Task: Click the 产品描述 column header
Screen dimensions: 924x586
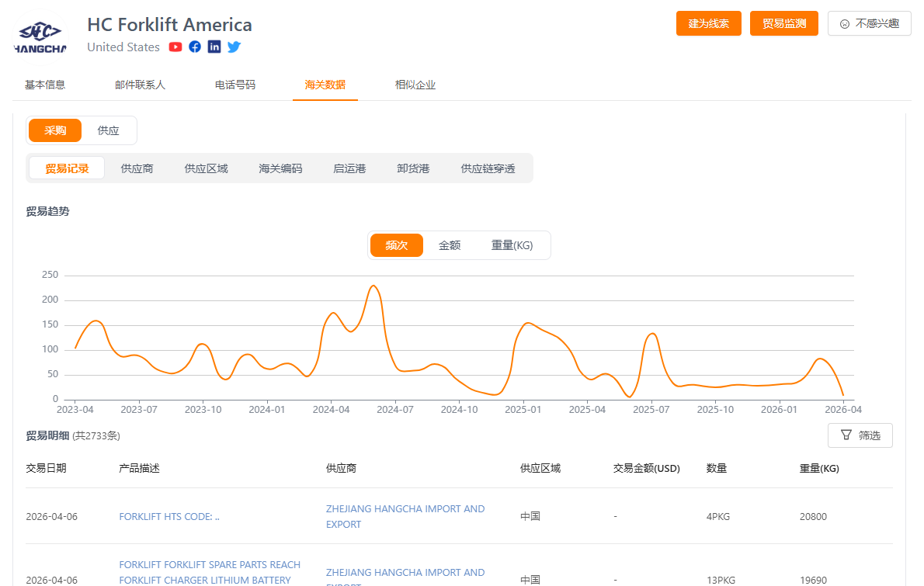Action: point(139,468)
